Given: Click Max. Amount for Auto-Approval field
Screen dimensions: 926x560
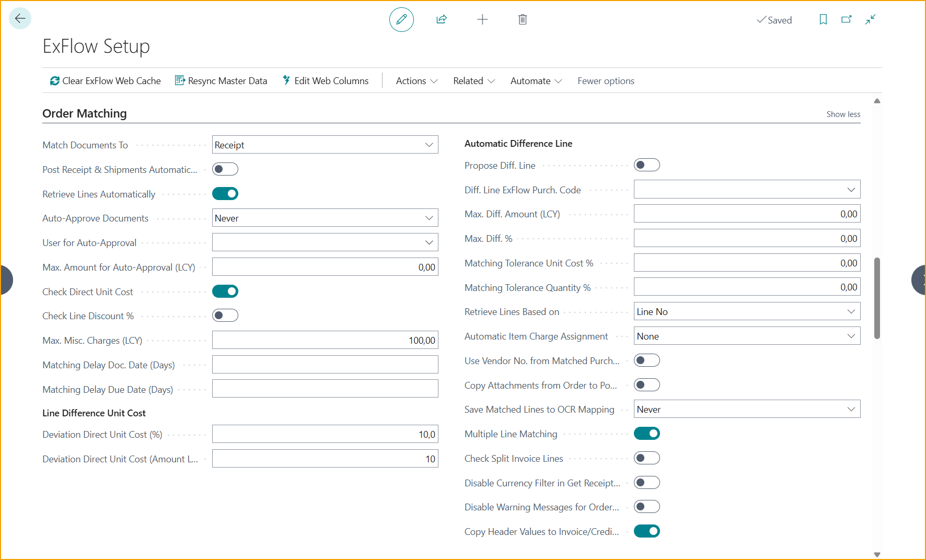Looking at the screenshot, I should tap(325, 267).
